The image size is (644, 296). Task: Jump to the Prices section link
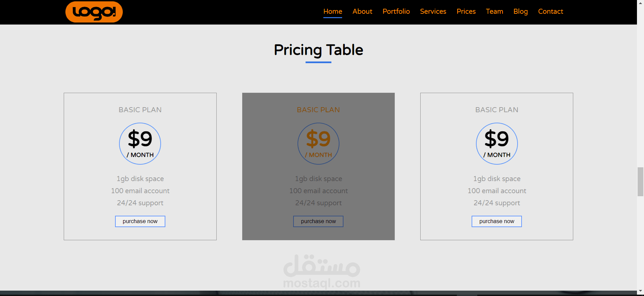pos(466,11)
